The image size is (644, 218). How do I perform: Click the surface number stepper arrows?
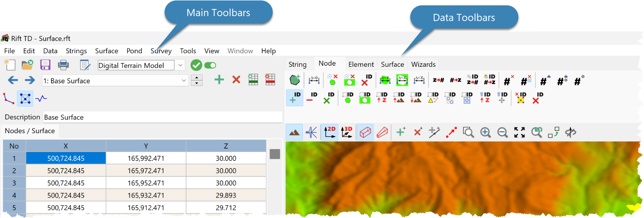pos(197,80)
